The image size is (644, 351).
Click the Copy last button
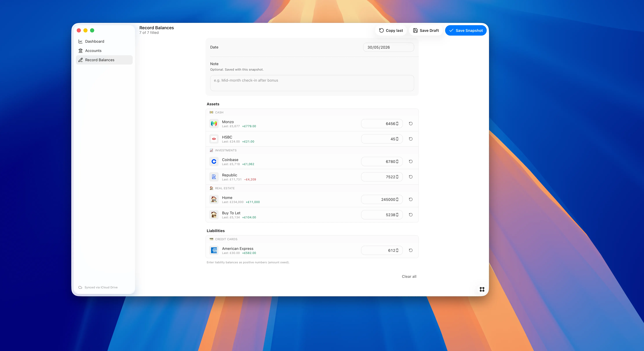point(391,31)
